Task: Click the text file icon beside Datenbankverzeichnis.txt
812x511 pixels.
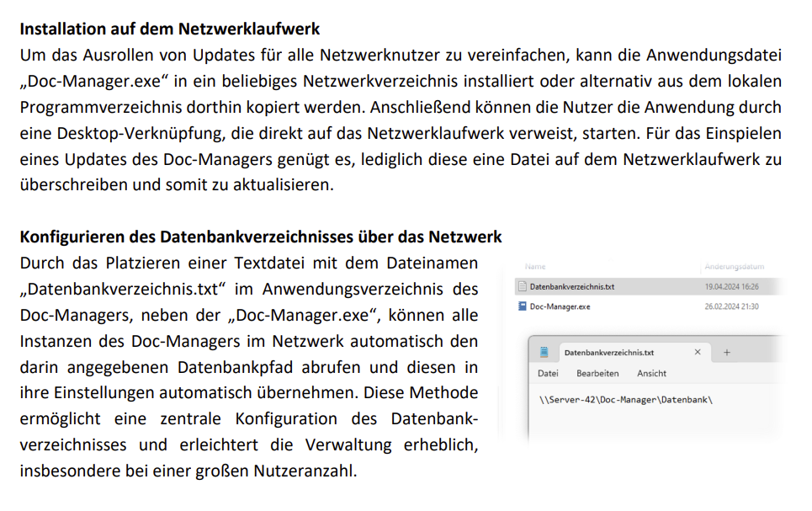Action: 522,286
